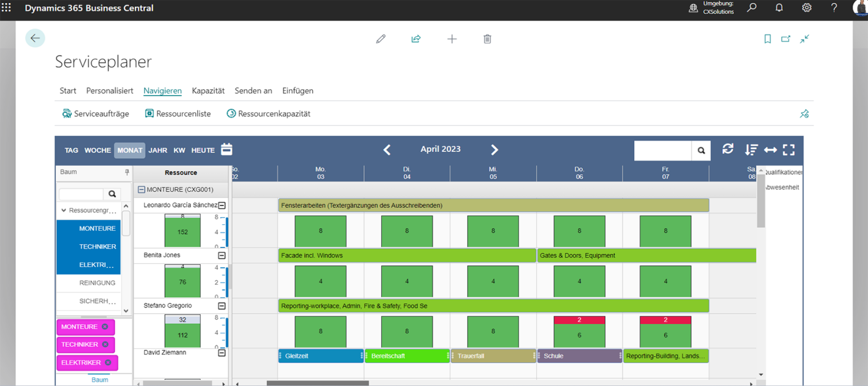Jump to HEUTE
The image size is (868, 386).
(203, 150)
